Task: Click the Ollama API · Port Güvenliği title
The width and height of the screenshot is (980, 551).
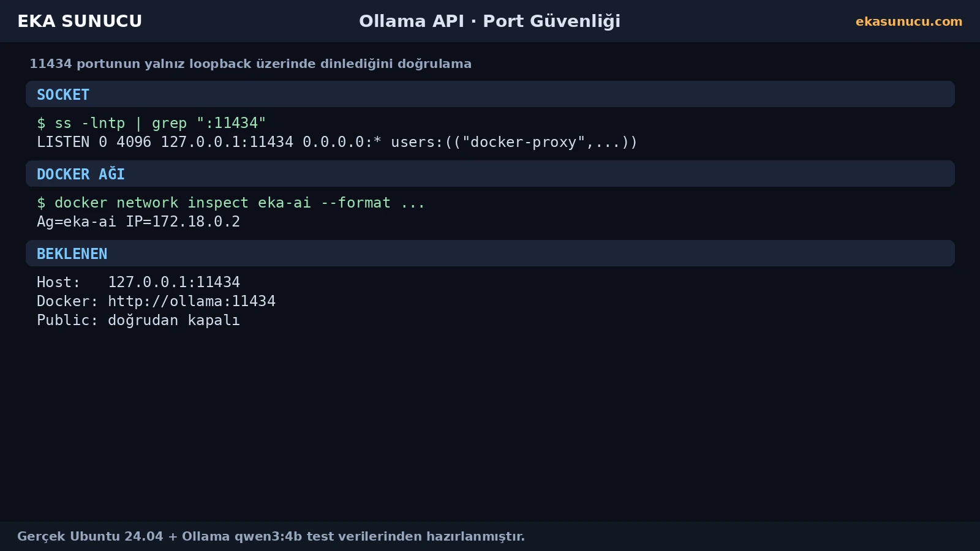Action: 489,21
